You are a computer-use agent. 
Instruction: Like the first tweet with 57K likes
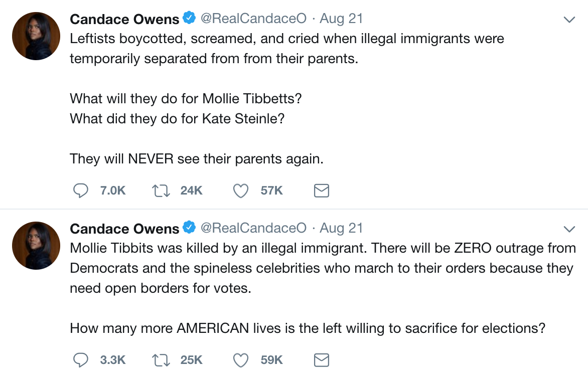241,191
